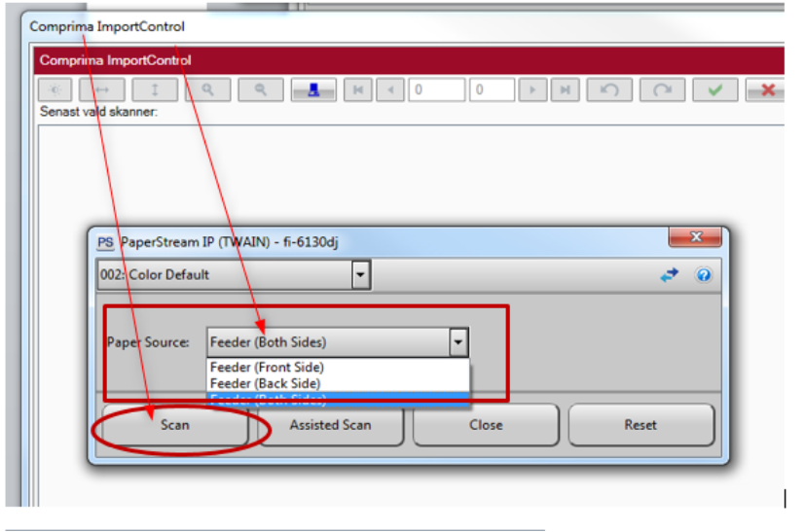Cancel import with the red X icon

tap(766, 89)
